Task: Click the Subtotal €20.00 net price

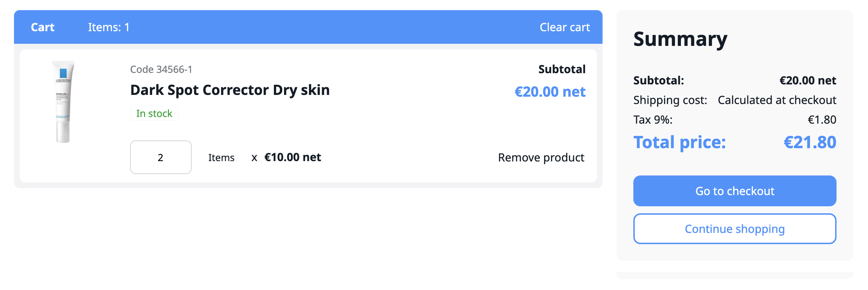Action: [550, 91]
